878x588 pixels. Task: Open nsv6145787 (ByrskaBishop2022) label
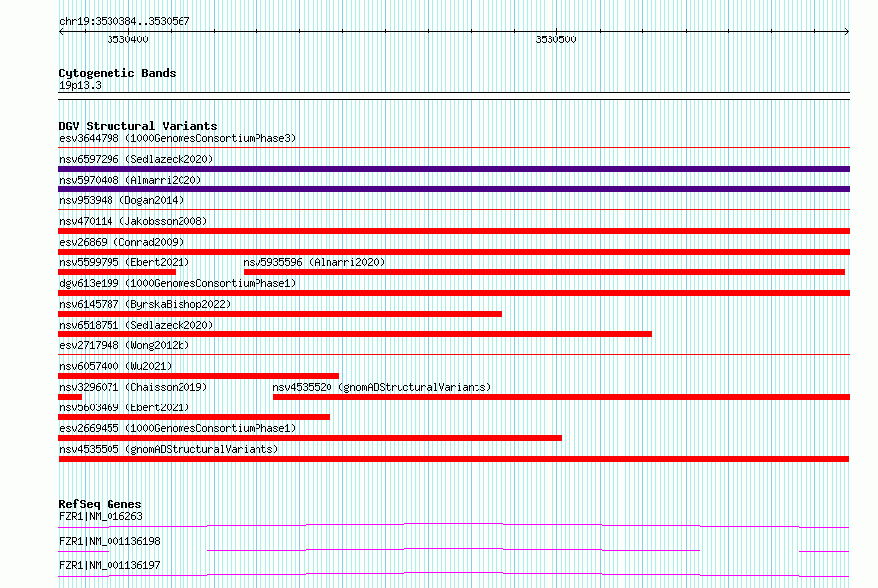coord(145,304)
